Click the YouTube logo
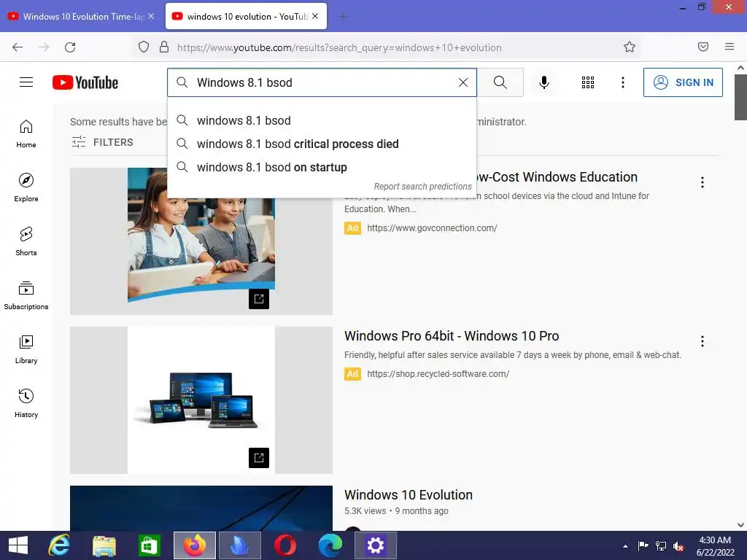The width and height of the screenshot is (747, 560). click(x=85, y=82)
